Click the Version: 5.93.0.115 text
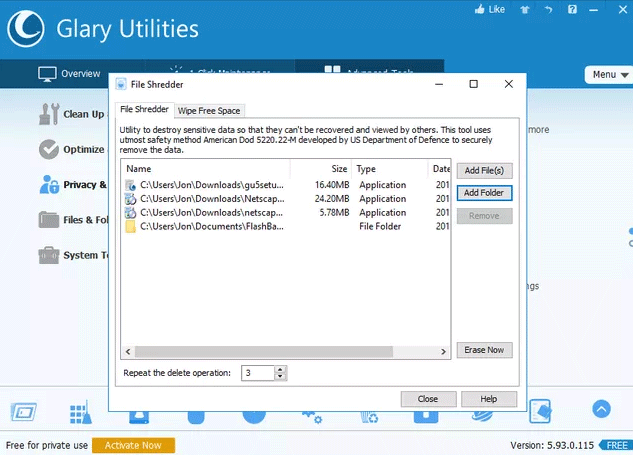 coord(552,445)
